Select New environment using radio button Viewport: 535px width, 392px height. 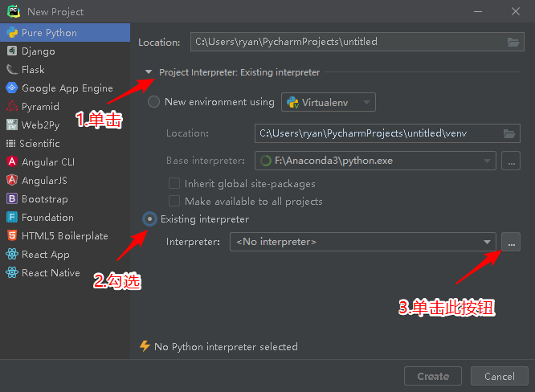[154, 102]
